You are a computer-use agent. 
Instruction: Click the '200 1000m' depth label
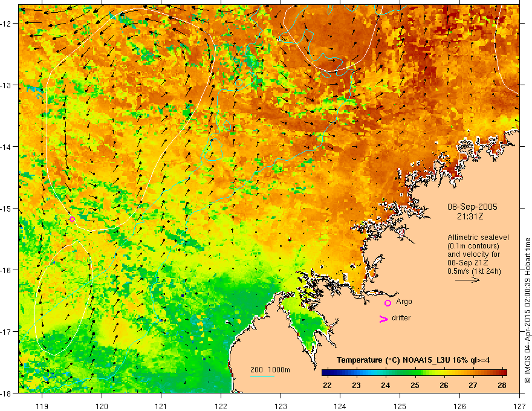[x=270, y=370]
